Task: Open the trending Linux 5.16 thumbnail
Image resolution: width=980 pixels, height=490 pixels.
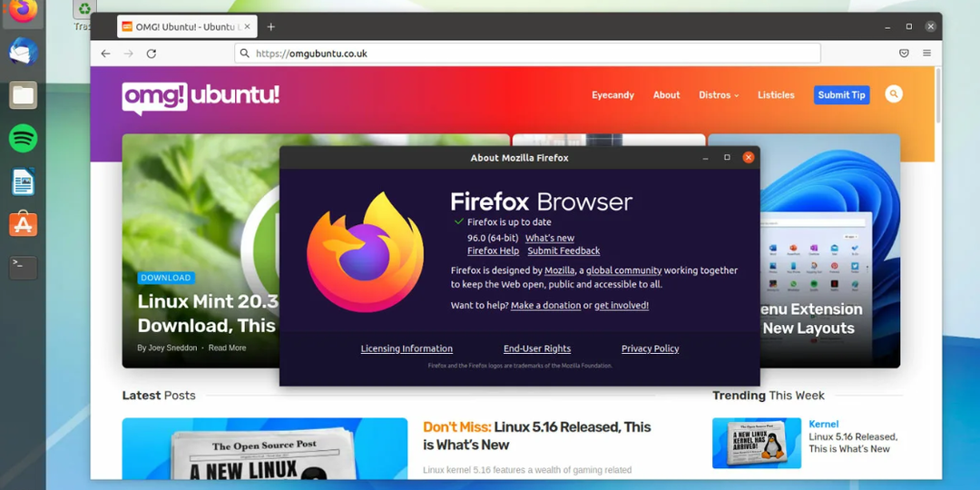Action: pyautogui.click(x=756, y=443)
